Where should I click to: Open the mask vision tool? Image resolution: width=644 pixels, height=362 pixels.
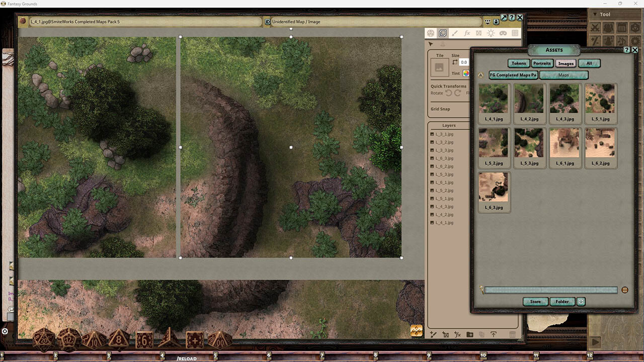(x=503, y=33)
